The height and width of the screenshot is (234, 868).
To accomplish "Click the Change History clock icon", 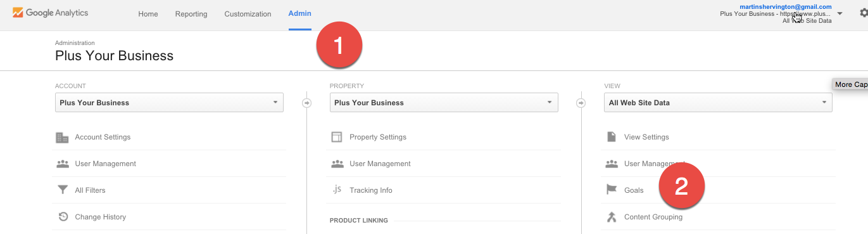I will tap(63, 217).
